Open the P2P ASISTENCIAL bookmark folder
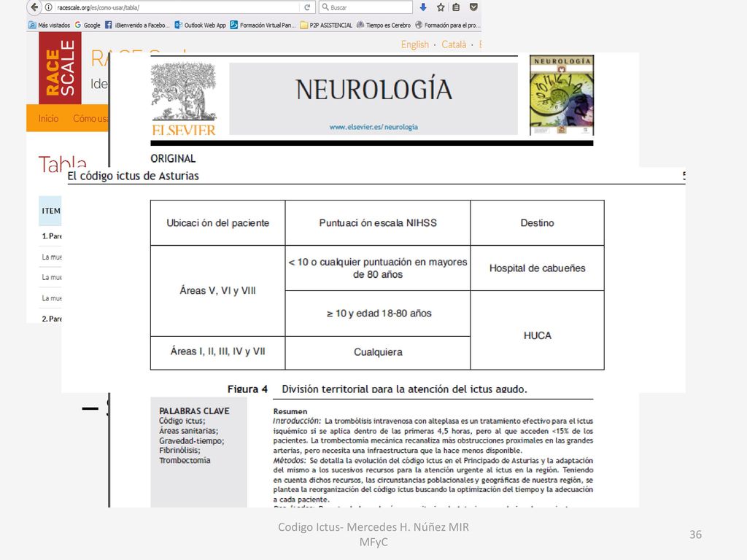Image resolution: width=747 pixels, height=560 pixels. click(x=326, y=26)
